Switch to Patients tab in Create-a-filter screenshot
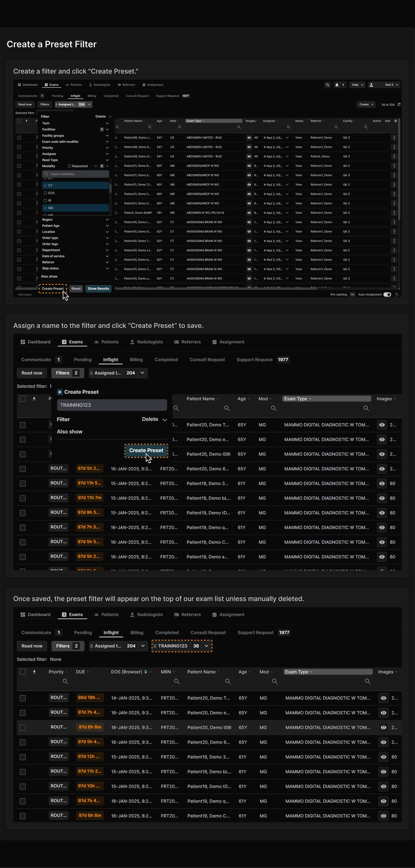This screenshot has width=415, height=868. pyautogui.click(x=73, y=85)
